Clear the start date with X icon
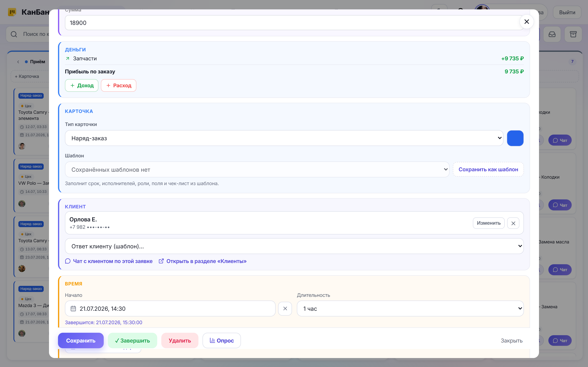Image resolution: width=588 pixels, height=367 pixels. tap(285, 308)
